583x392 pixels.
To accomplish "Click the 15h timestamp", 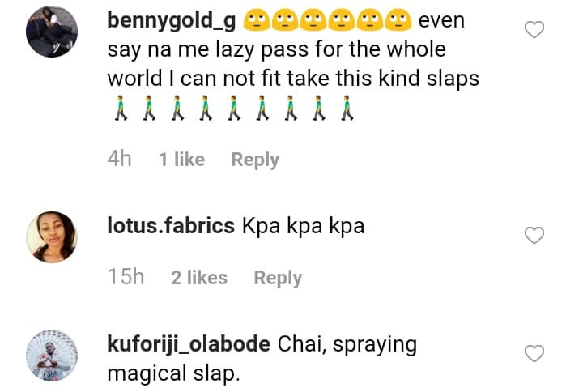I will (x=126, y=277).
